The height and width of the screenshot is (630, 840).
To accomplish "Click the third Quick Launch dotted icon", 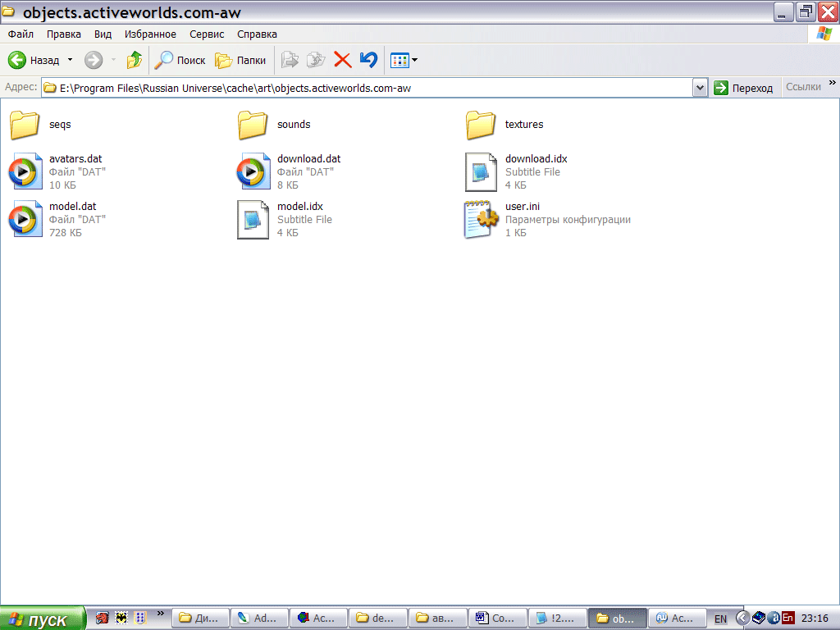I will pyautogui.click(x=140, y=619).
